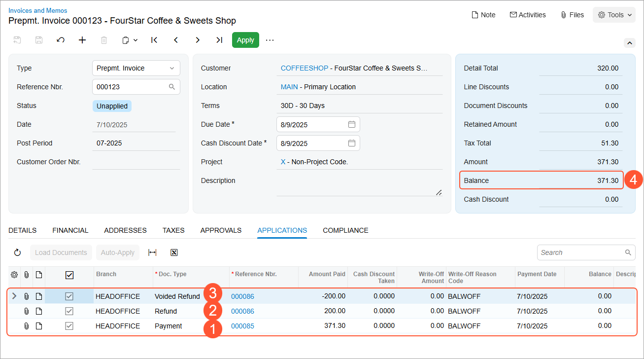
Task: Click the undo/cancel changes toolbar icon
Action: (61, 40)
